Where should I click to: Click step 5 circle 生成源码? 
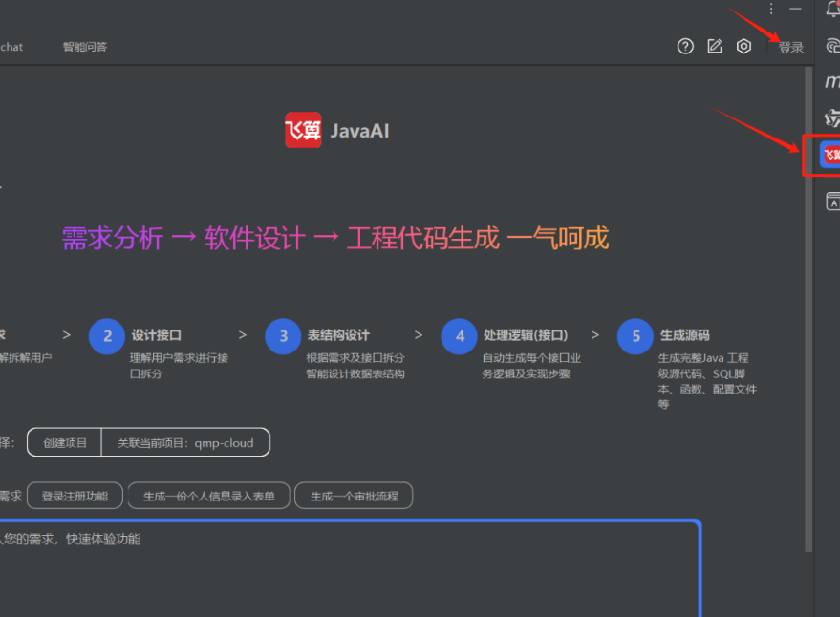pos(635,336)
